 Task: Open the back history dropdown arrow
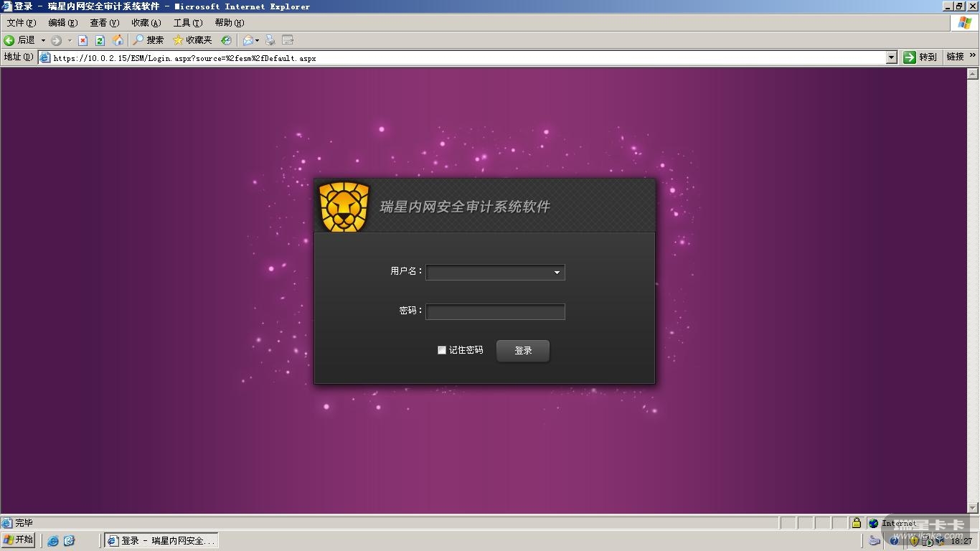coord(43,40)
